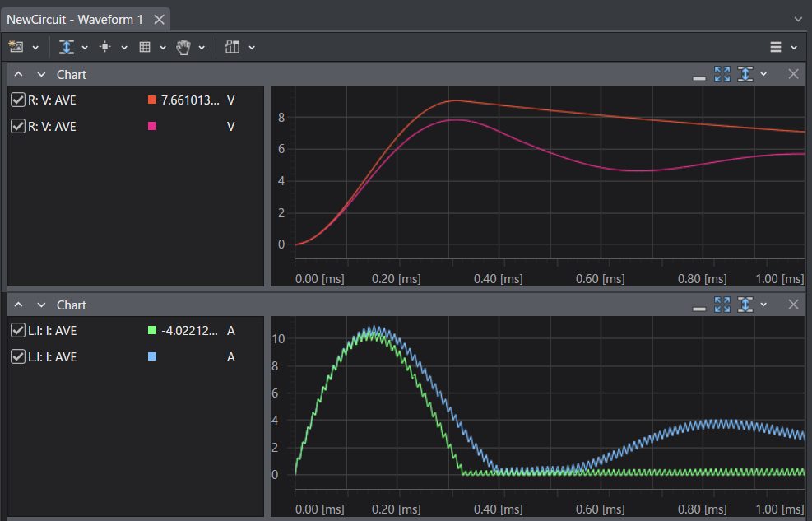Image resolution: width=812 pixels, height=521 pixels.
Task: Open vertical scale dropdown of voltage chart
Action: pyautogui.click(x=763, y=75)
